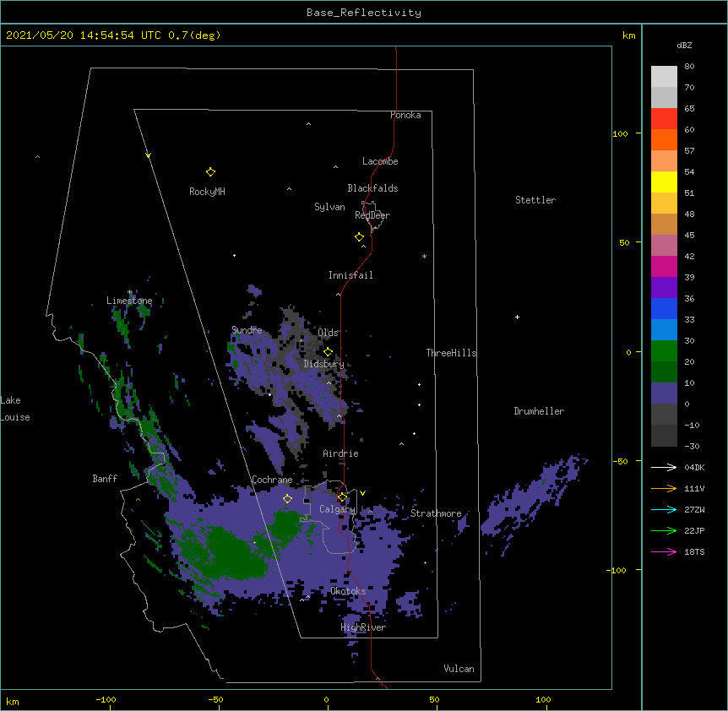Viewport: 728px width, 711px height.
Task: Click the asterisk marker above Limestone label
Action: [x=130, y=292]
